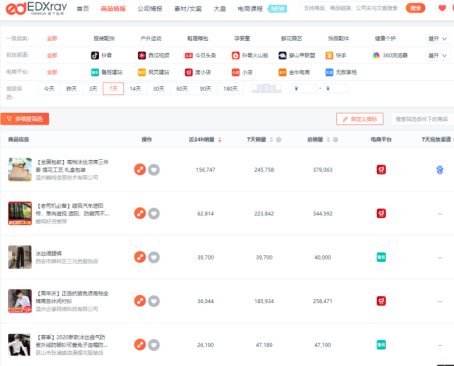The image size is (454, 366).
Task: Open favorites via the top heart icon
Action: click(x=442, y=8)
